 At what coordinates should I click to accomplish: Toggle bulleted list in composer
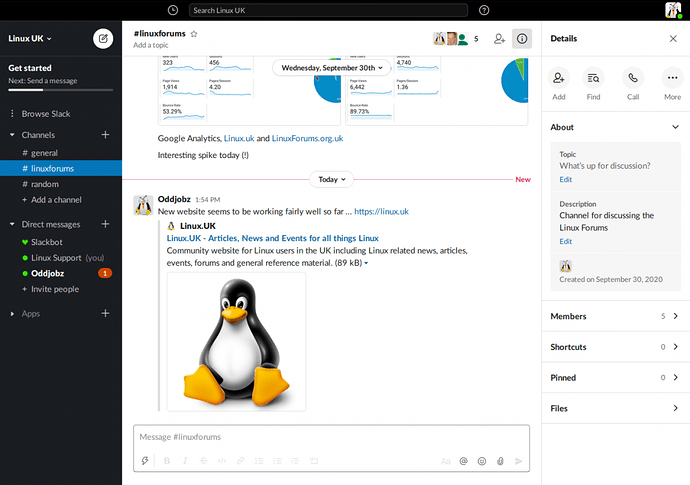point(277,461)
